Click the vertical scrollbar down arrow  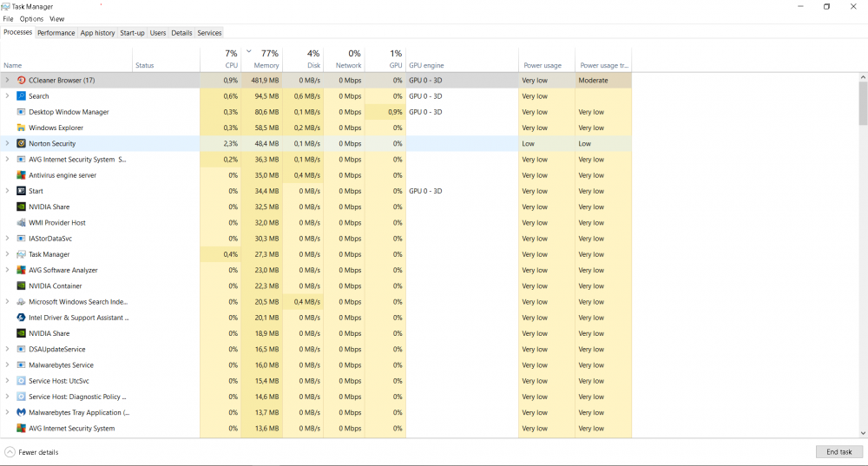point(863,432)
